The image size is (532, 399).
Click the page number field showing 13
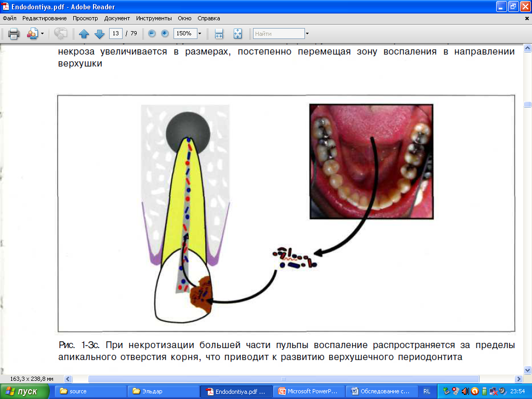pos(116,33)
